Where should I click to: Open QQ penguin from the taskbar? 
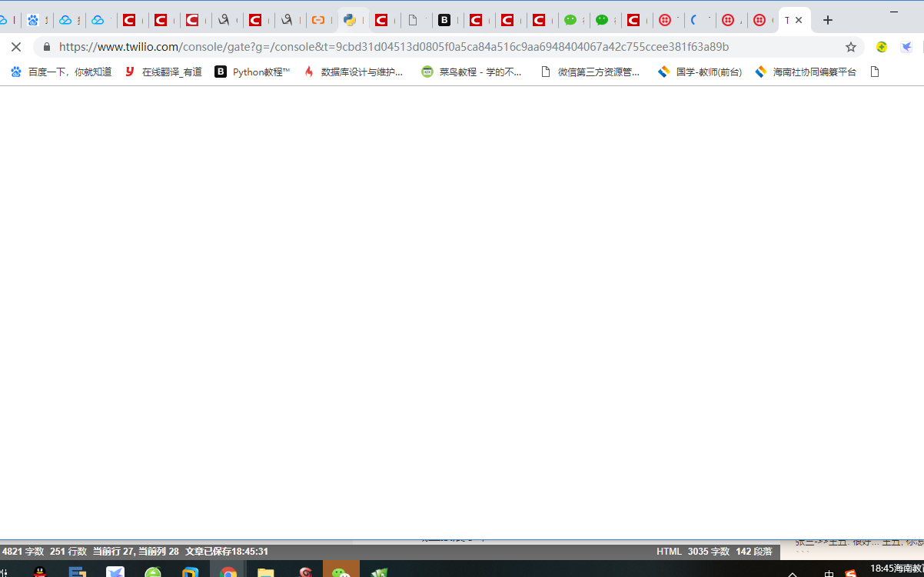40,571
